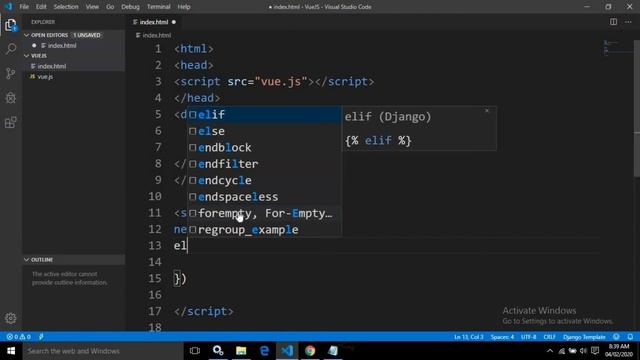Screen dimensions: 640x360
Task: Click the errors and warnings status indicator
Action: 18,337
